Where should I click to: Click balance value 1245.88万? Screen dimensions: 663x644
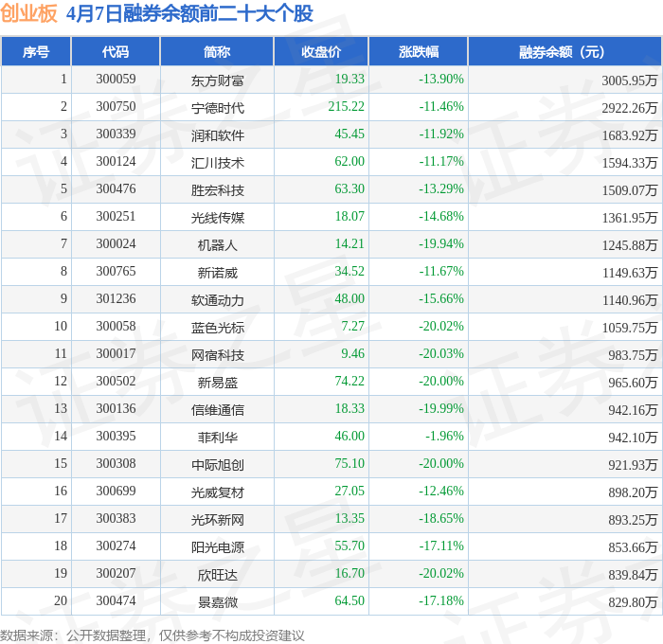click(630, 245)
